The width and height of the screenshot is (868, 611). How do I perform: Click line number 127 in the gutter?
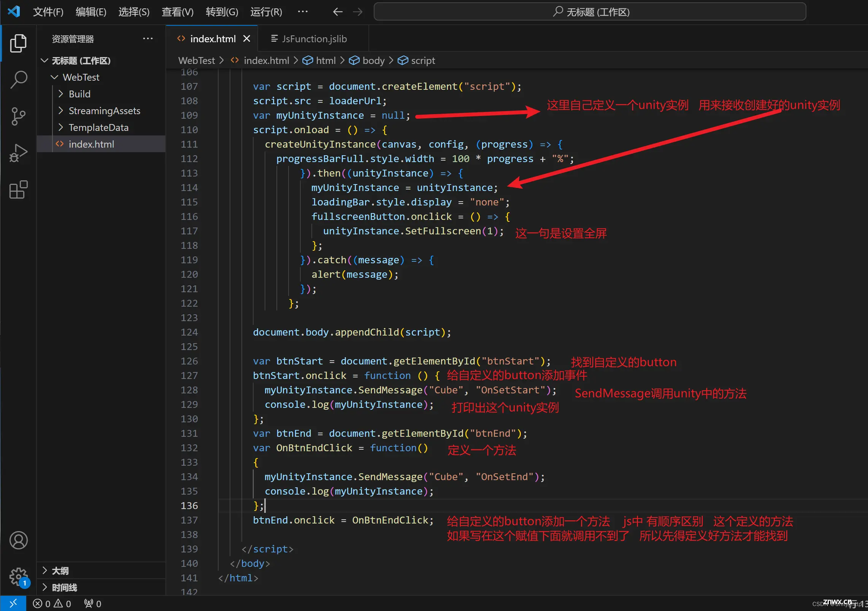[189, 376]
